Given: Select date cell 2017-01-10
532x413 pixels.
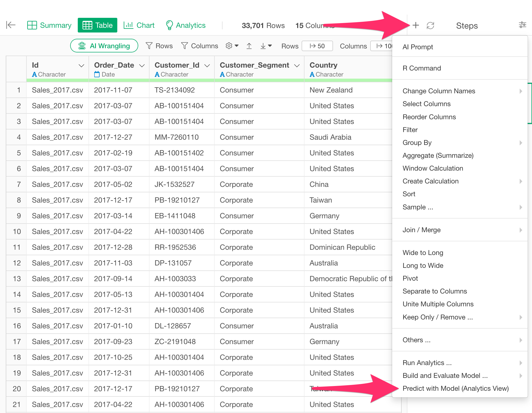Looking at the screenshot, I should [119, 326].
